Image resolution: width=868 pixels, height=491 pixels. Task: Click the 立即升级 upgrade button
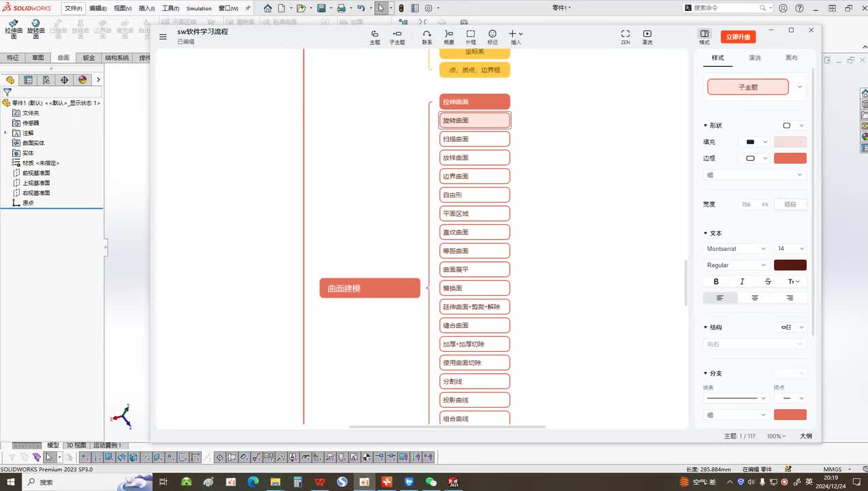coord(738,37)
